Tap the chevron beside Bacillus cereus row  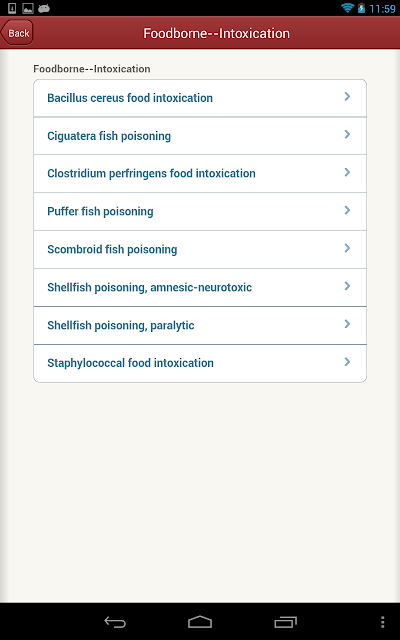click(347, 96)
